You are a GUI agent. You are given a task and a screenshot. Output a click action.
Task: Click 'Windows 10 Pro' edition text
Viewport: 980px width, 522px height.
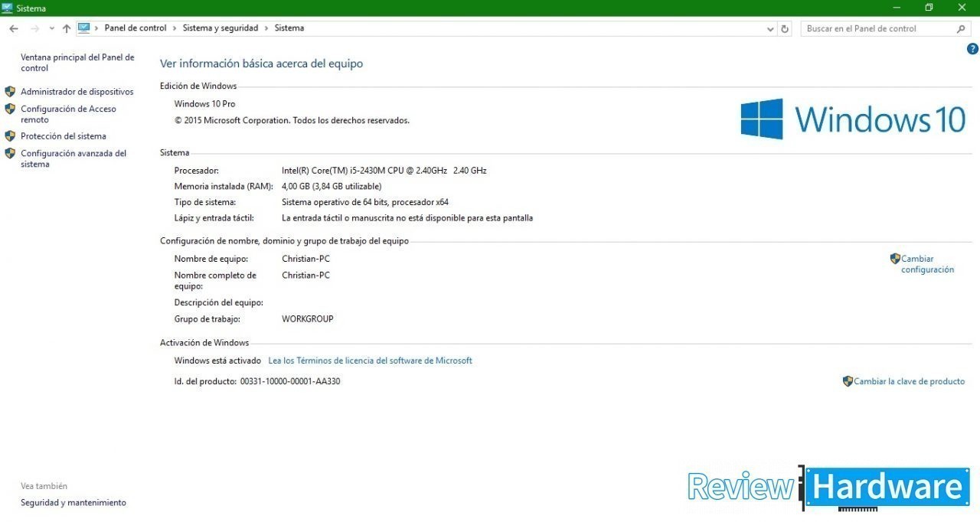point(204,104)
